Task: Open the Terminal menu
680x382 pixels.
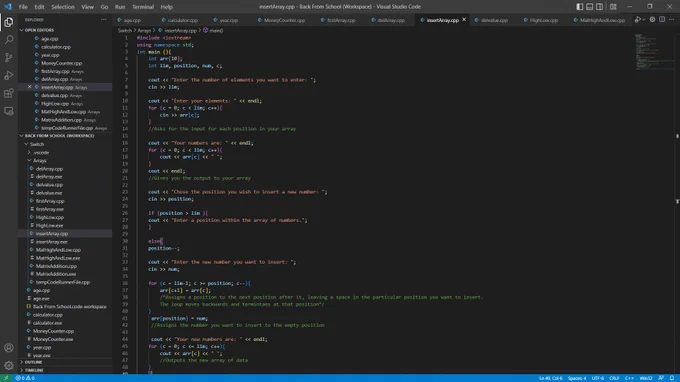Action: tap(143, 7)
